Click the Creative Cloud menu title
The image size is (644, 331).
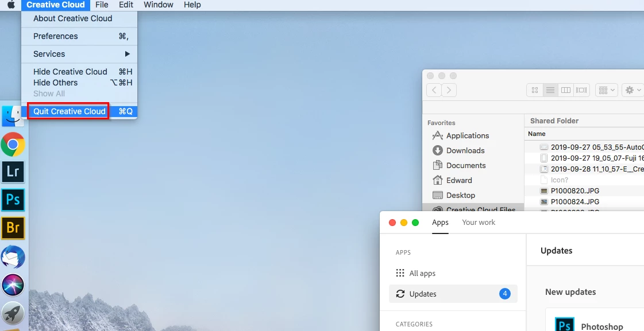[56, 5]
